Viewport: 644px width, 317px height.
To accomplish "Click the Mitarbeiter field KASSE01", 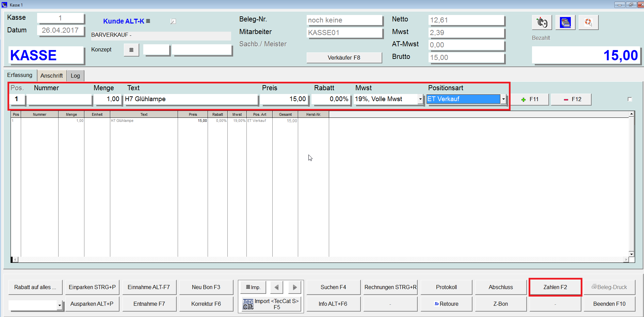I will 344,33.
